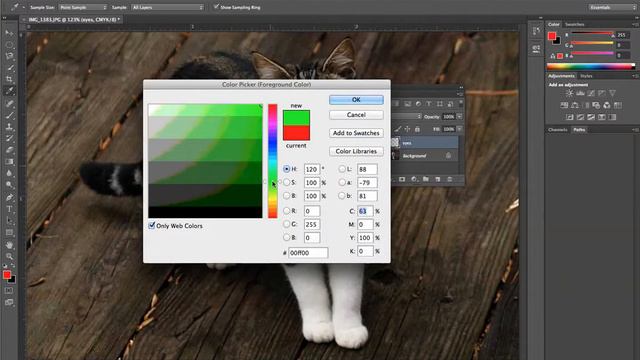
Task: Select the Zoom tool
Action: [9, 257]
